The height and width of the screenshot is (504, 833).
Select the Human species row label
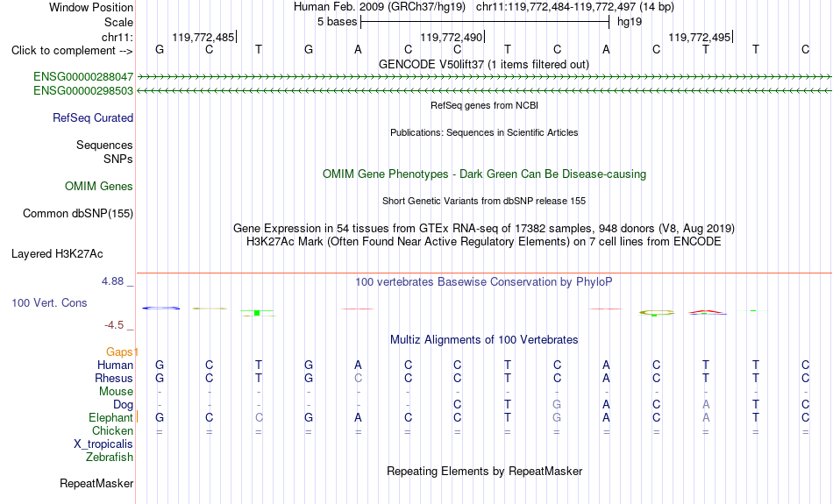click(x=115, y=365)
